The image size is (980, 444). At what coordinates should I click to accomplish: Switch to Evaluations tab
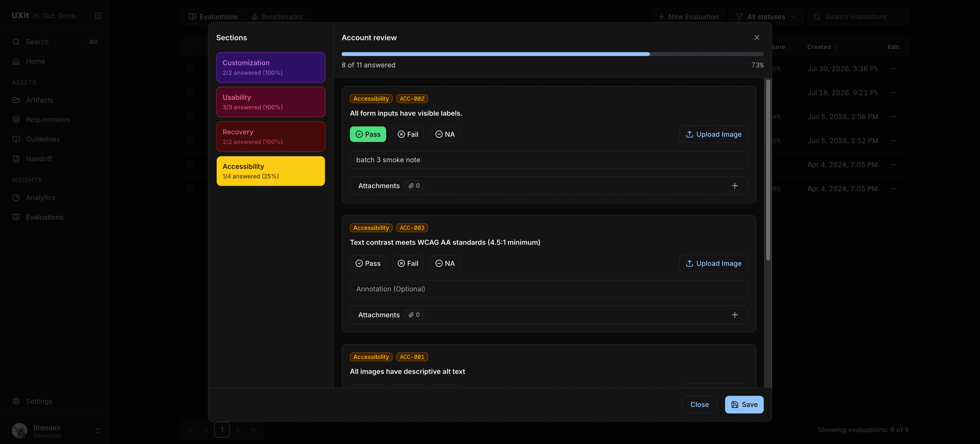213,17
